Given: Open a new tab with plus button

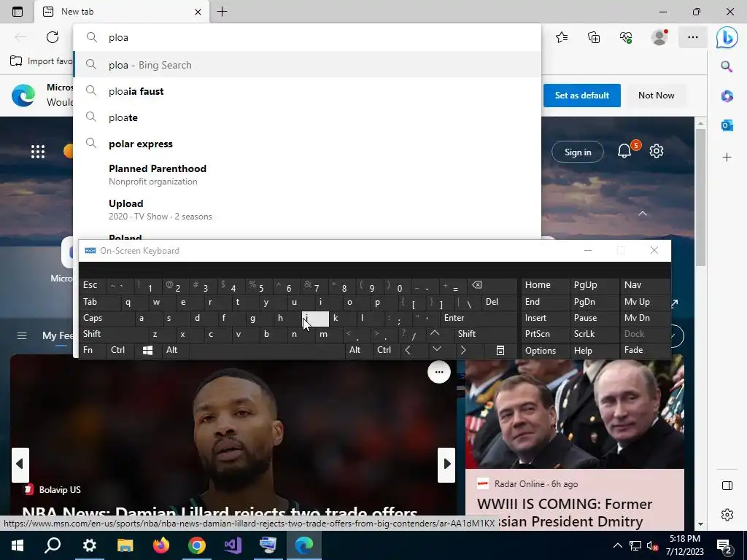Looking at the screenshot, I should (x=222, y=12).
